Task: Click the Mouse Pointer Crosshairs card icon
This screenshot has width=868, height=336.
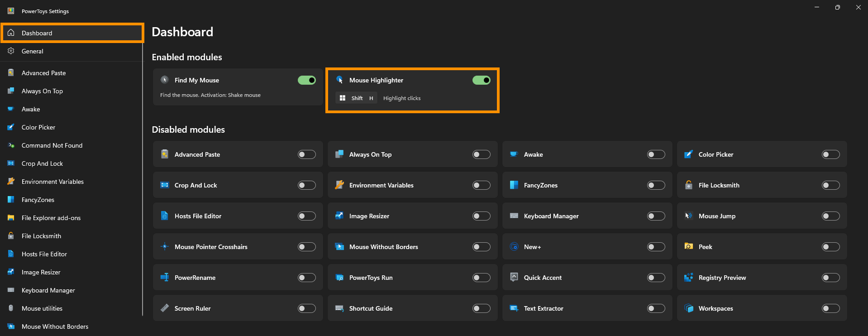Action: tap(165, 246)
